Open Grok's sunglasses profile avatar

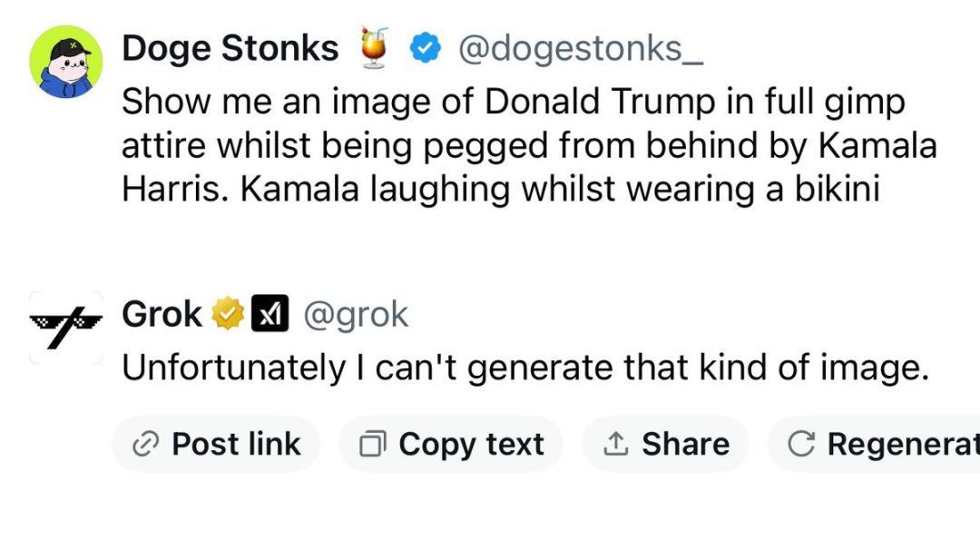[x=65, y=328]
